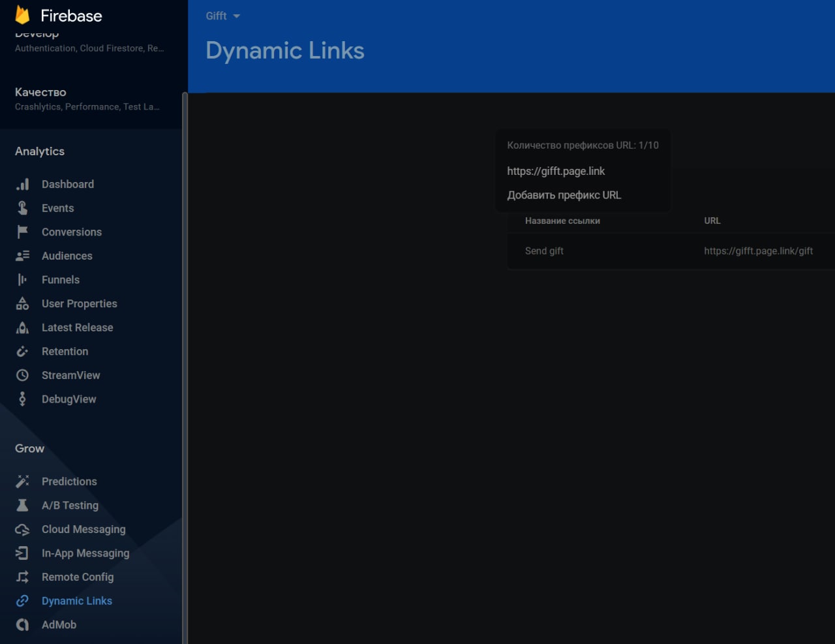The height and width of the screenshot is (644, 835).
Task: Open Dashboard in Analytics menu
Action: coord(68,185)
